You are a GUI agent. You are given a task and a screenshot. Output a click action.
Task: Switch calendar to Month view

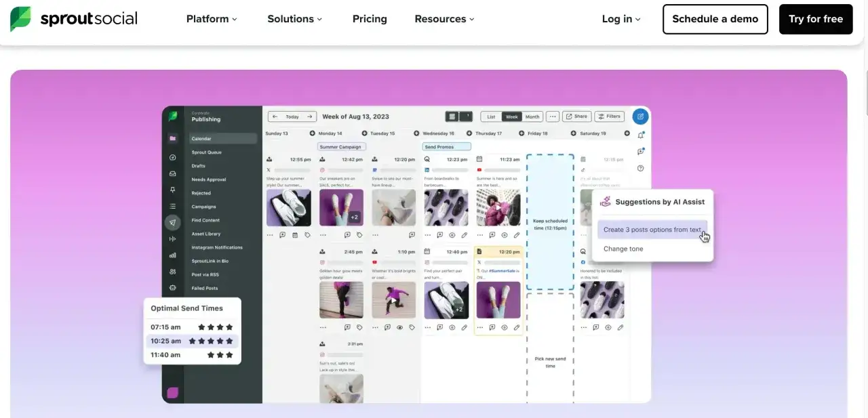(x=532, y=117)
